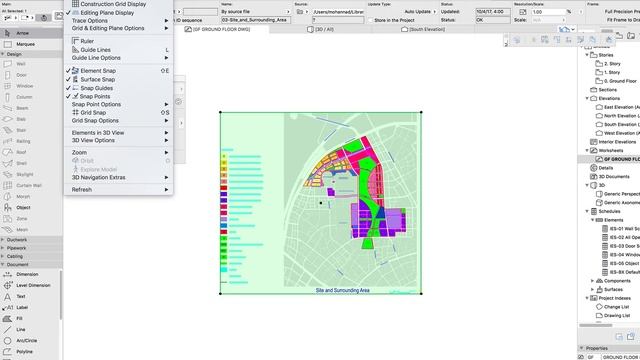Select the Object tool

(x=31, y=207)
